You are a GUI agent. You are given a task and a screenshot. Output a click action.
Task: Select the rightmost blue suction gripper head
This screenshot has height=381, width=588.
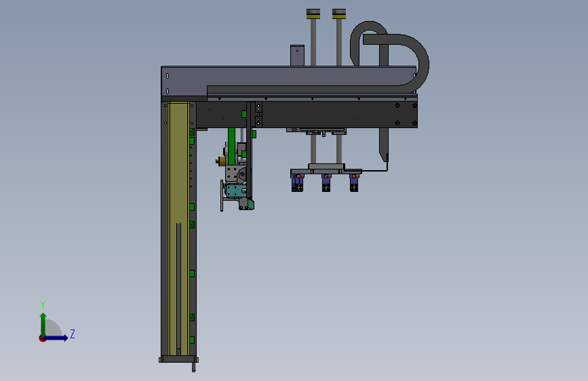coord(354,182)
